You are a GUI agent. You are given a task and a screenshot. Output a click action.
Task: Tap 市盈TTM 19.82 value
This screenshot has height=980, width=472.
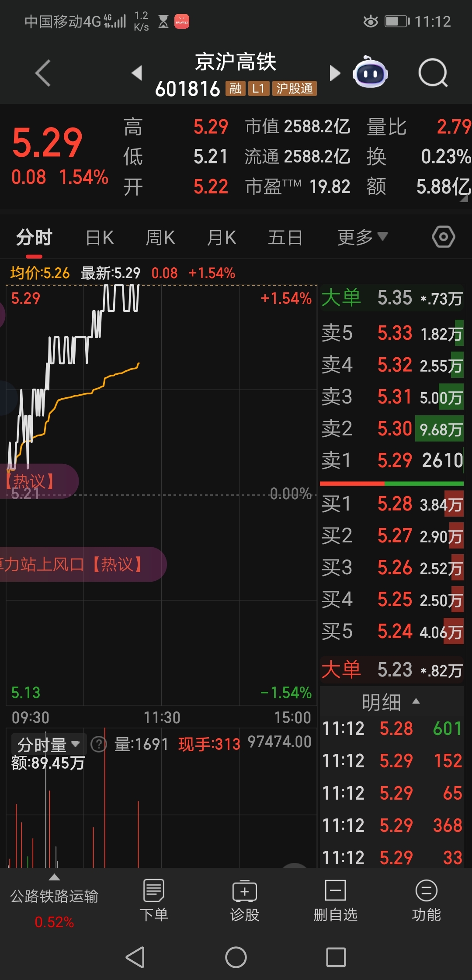330,187
